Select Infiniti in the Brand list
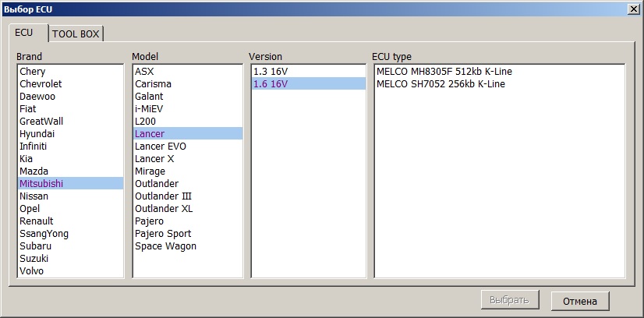 click(70, 146)
